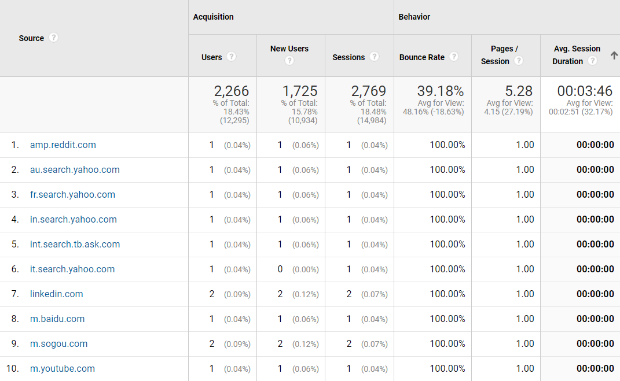Click the Users help question mark icon

click(x=231, y=57)
